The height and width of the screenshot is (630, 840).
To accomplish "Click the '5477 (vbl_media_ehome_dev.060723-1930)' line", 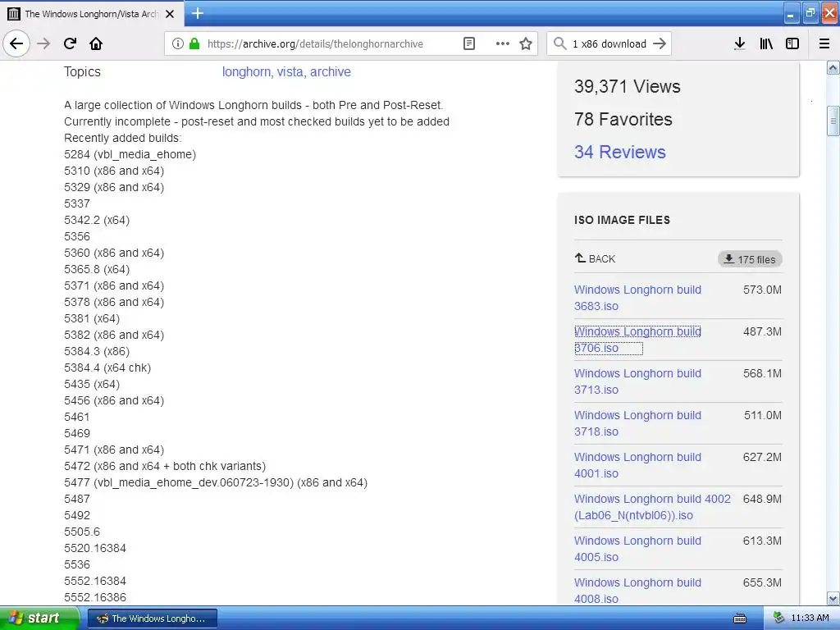I will (216, 482).
